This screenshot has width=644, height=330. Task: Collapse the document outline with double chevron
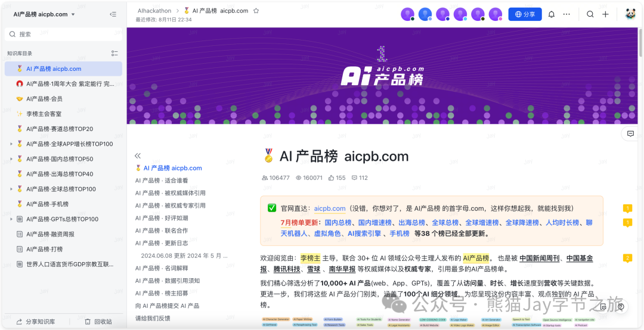pyautogui.click(x=138, y=156)
